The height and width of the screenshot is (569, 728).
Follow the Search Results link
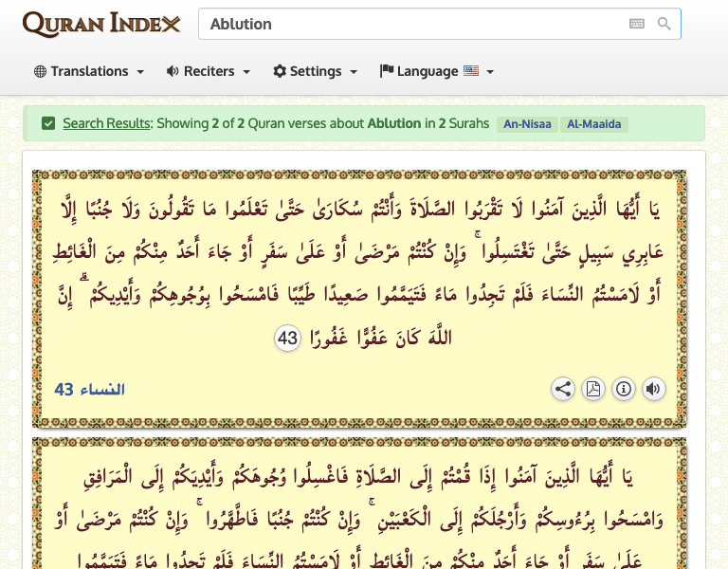coord(106,123)
